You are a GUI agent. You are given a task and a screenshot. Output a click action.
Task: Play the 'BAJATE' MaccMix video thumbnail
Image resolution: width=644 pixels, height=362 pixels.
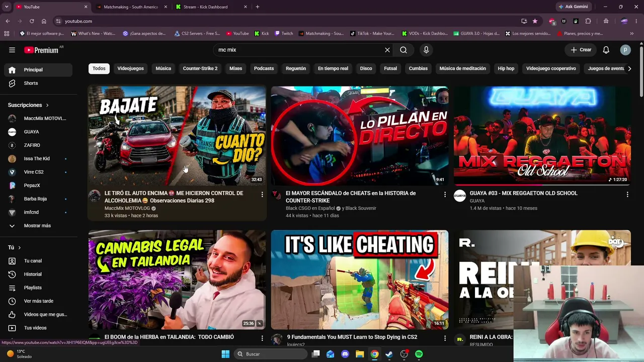[x=177, y=136]
